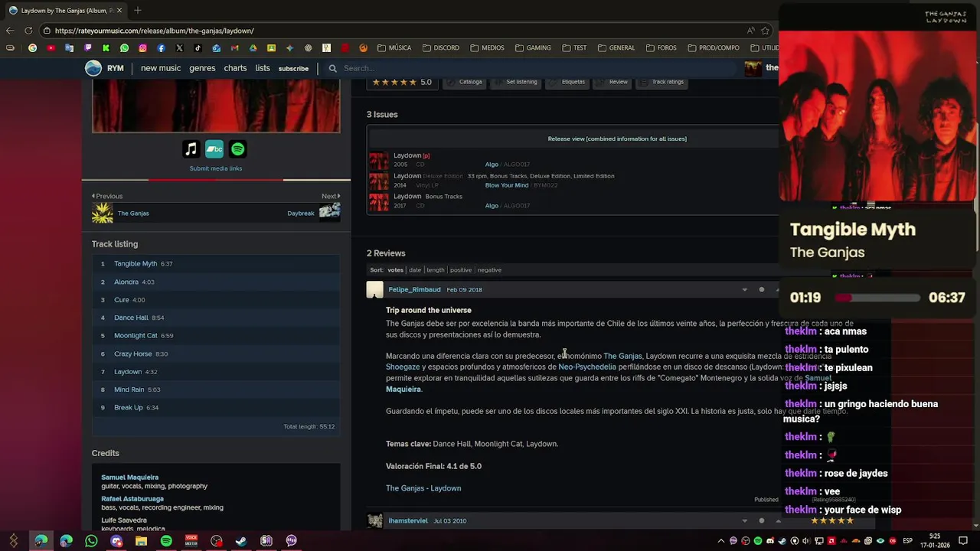Viewport: 980px width, 551px height.
Task: Open Samuel Maquieira credit link
Action: point(130,478)
